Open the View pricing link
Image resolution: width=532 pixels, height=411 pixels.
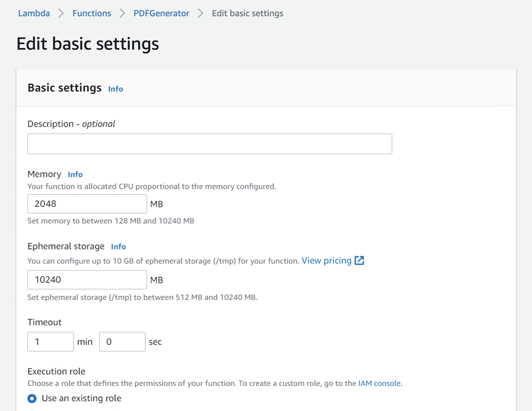tap(326, 260)
